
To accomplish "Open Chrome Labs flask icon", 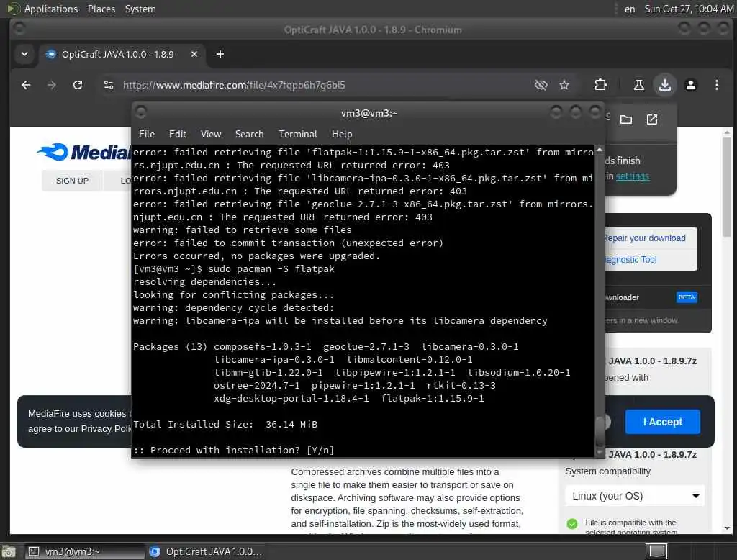I will [x=639, y=85].
